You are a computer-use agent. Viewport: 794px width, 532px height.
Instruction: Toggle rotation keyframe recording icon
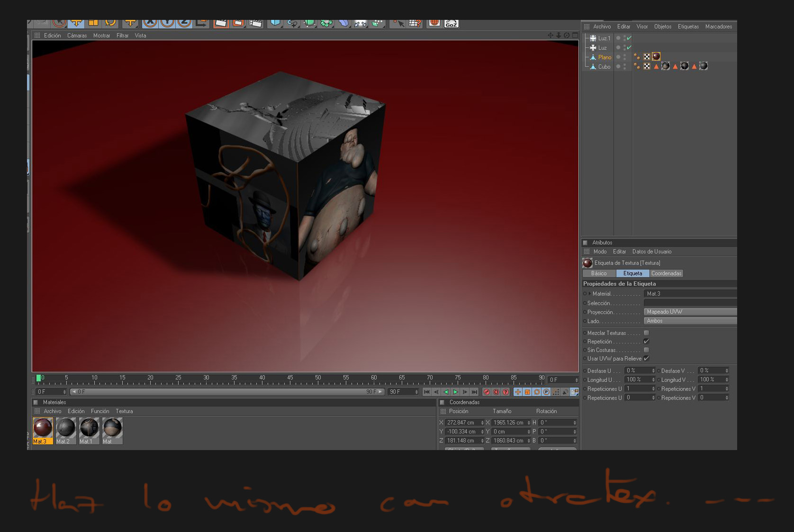click(537, 392)
